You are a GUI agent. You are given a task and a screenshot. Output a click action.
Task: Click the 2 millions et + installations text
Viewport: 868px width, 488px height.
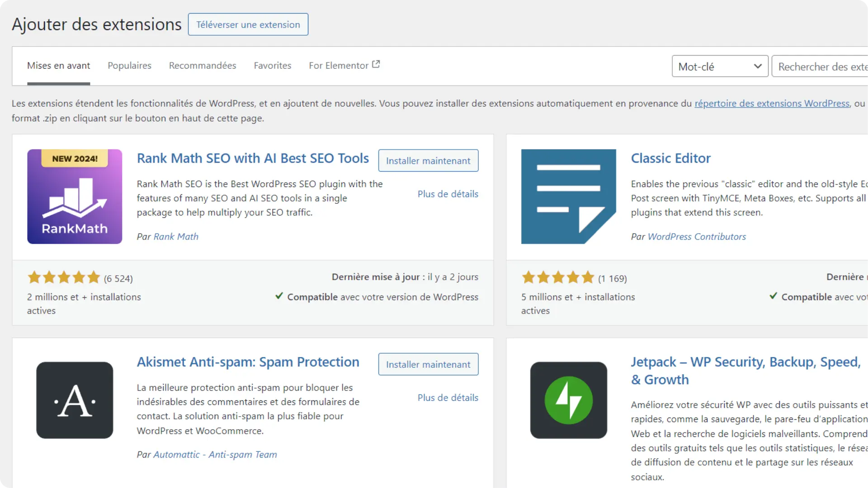[x=84, y=304]
